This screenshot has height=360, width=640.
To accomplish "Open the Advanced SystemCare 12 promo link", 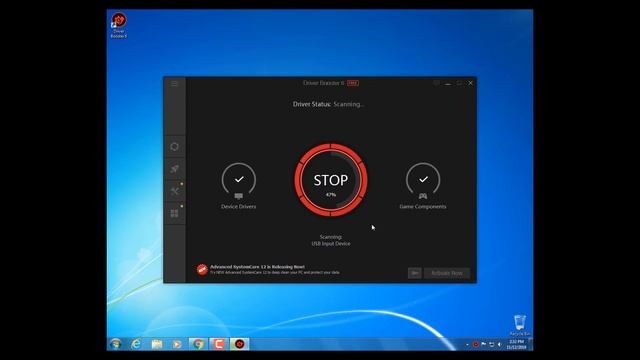I will click(274, 269).
